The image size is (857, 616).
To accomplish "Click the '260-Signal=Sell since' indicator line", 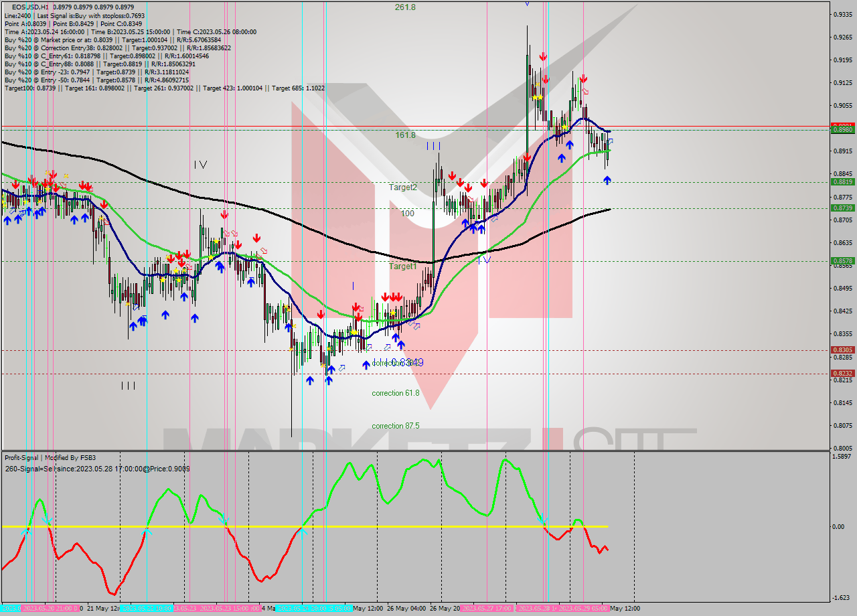I will pyautogui.click(x=97, y=469).
